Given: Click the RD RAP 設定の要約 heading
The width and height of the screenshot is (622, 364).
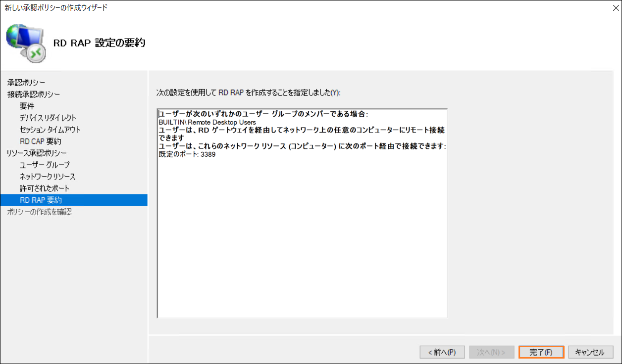Looking at the screenshot, I should (x=99, y=43).
